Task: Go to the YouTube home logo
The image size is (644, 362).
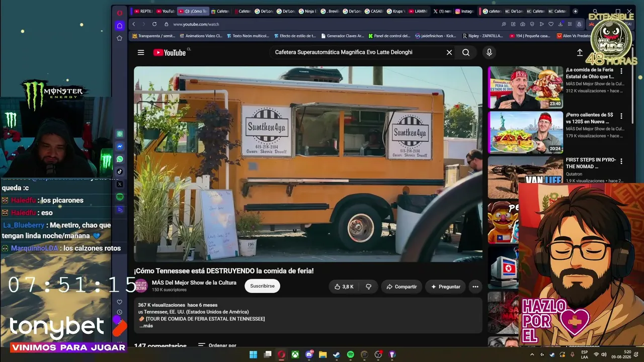Action: [170, 52]
